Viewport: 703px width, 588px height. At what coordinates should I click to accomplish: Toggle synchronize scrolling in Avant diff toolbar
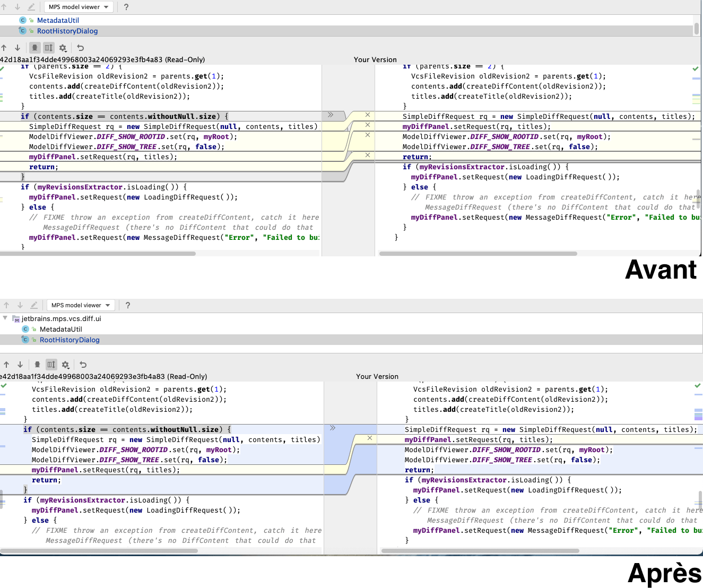48,48
